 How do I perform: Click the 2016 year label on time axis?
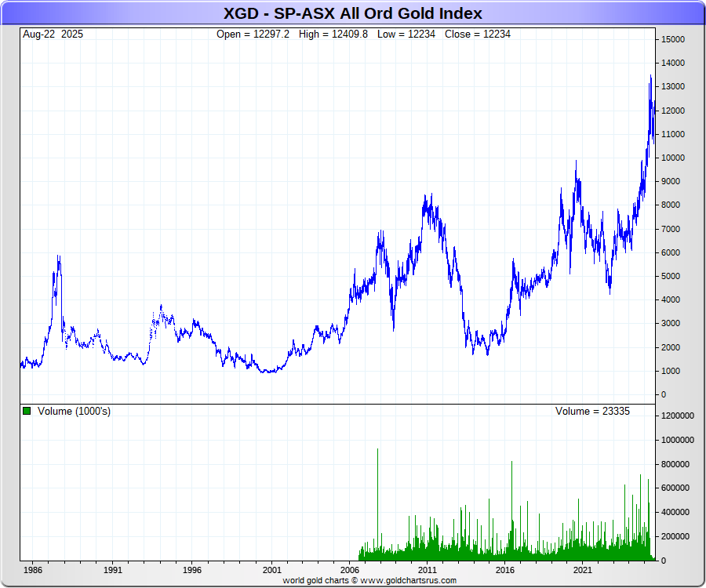click(504, 570)
